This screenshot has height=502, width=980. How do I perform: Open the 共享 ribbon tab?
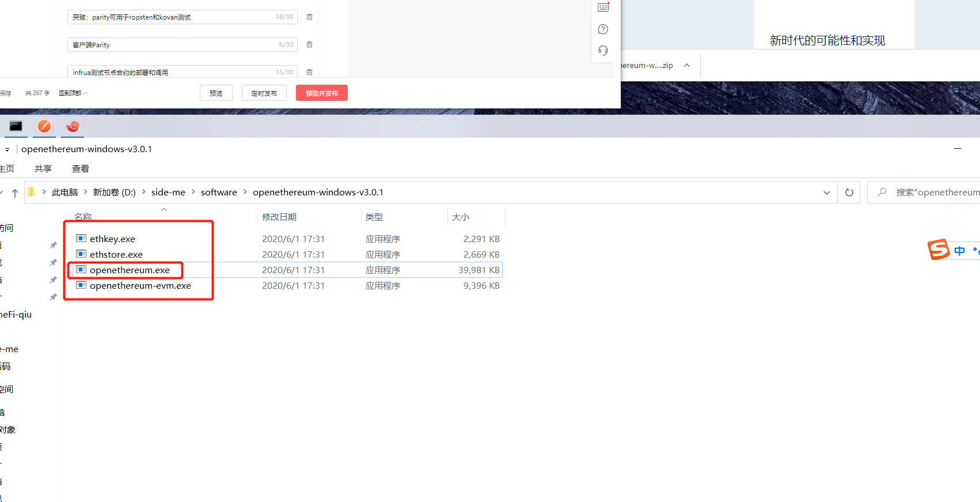pyautogui.click(x=43, y=168)
